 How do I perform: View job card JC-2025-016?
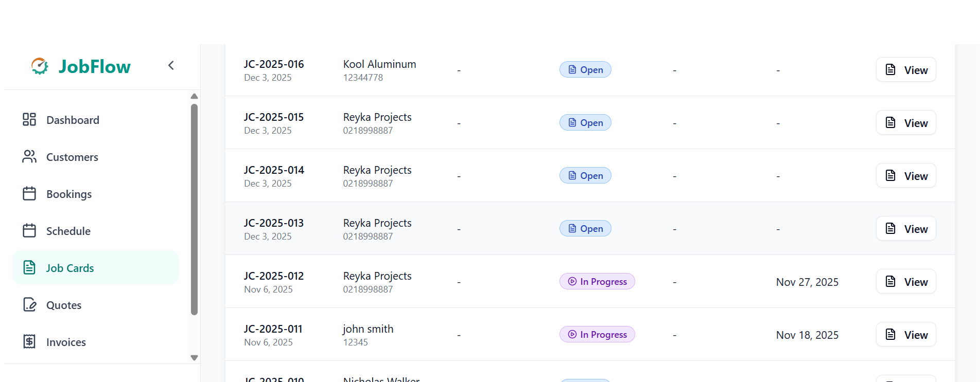[x=906, y=70]
